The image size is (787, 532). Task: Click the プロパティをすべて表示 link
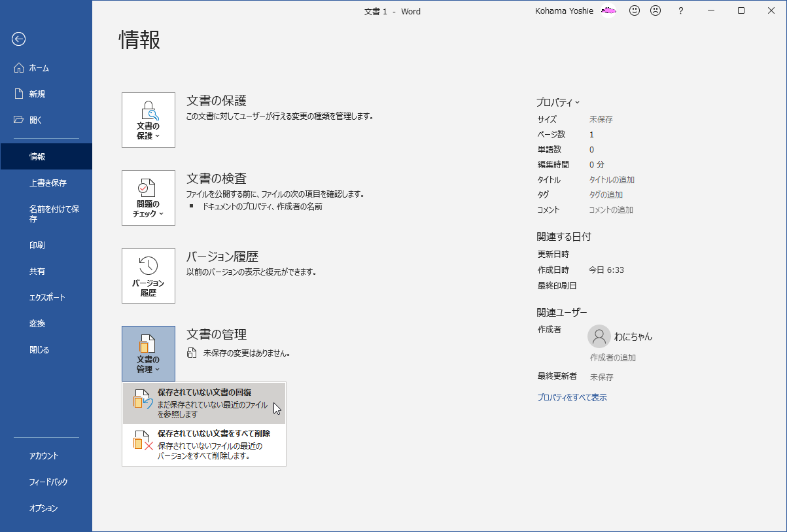click(572, 397)
